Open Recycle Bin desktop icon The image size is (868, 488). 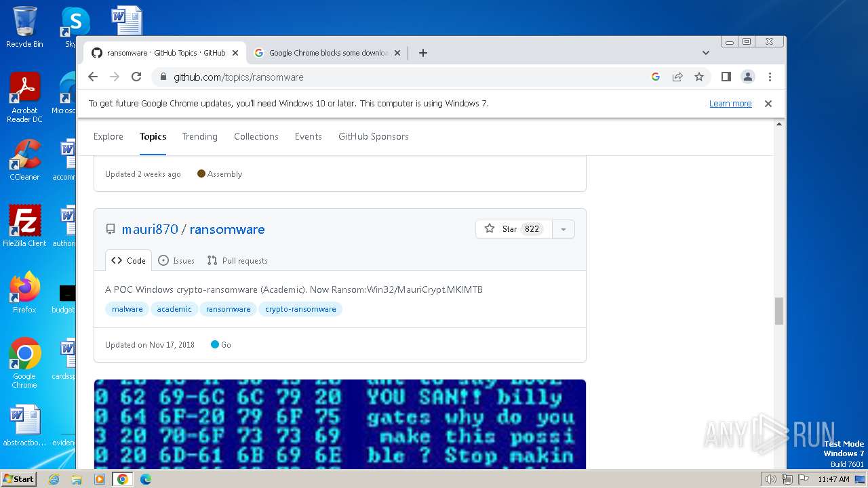24,27
